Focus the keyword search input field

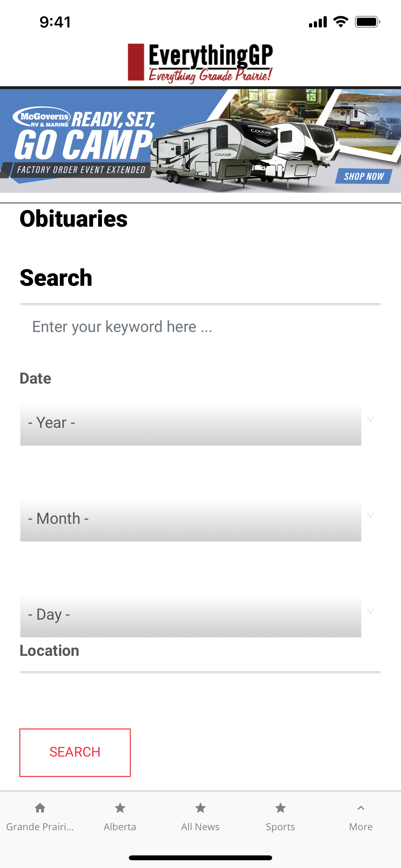pos(200,326)
